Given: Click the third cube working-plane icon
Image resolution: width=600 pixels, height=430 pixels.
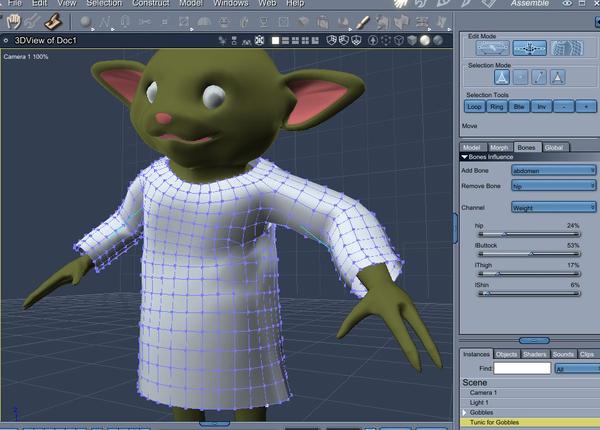Looking at the screenshot, I should (356, 40).
